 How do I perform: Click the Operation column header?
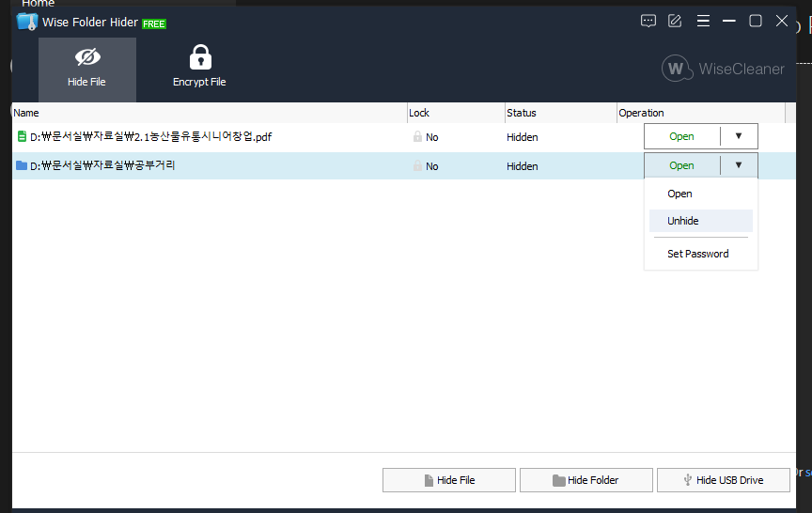[701, 113]
